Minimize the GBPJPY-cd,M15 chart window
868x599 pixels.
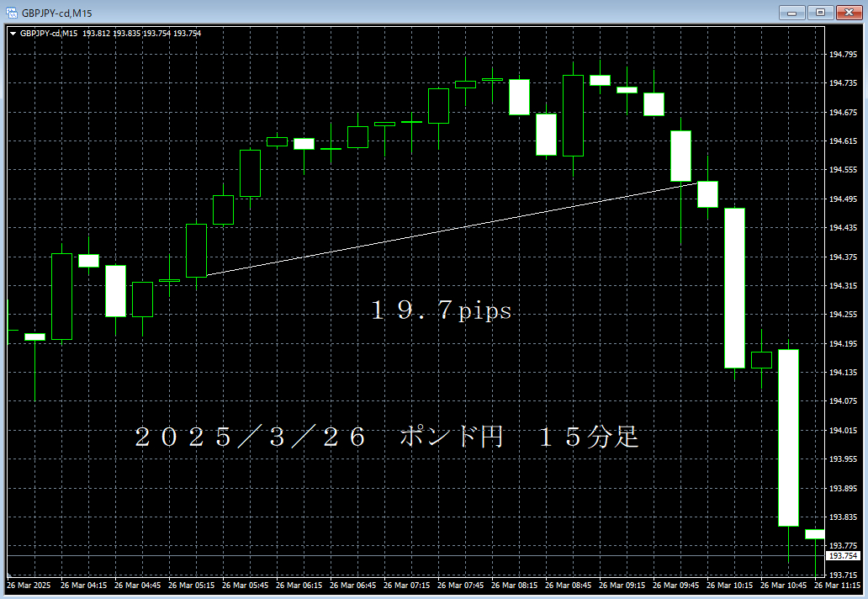[x=791, y=12]
